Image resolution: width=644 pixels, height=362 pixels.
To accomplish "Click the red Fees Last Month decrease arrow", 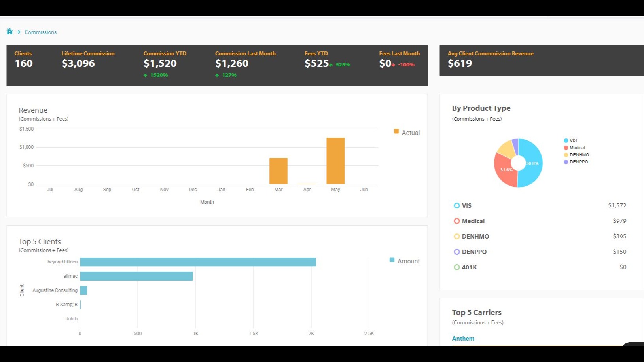I will [x=393, y=64].
